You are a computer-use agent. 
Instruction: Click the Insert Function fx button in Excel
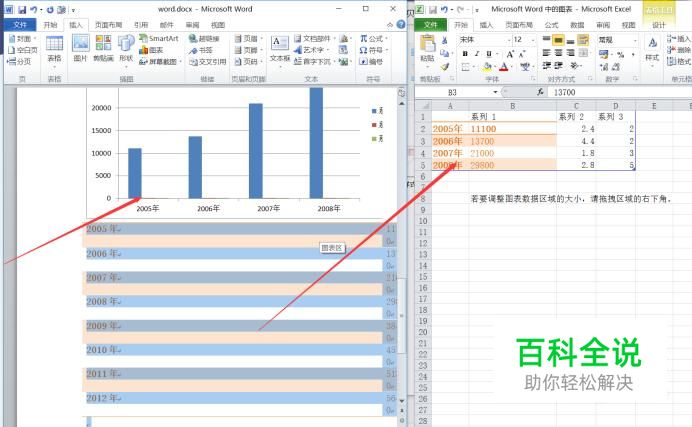[540, 92]
